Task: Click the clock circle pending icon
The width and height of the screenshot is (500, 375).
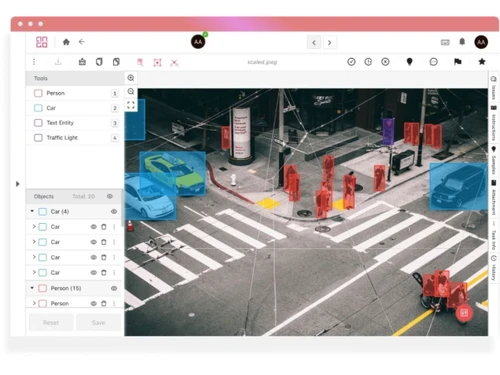Action: click(368, 62)
